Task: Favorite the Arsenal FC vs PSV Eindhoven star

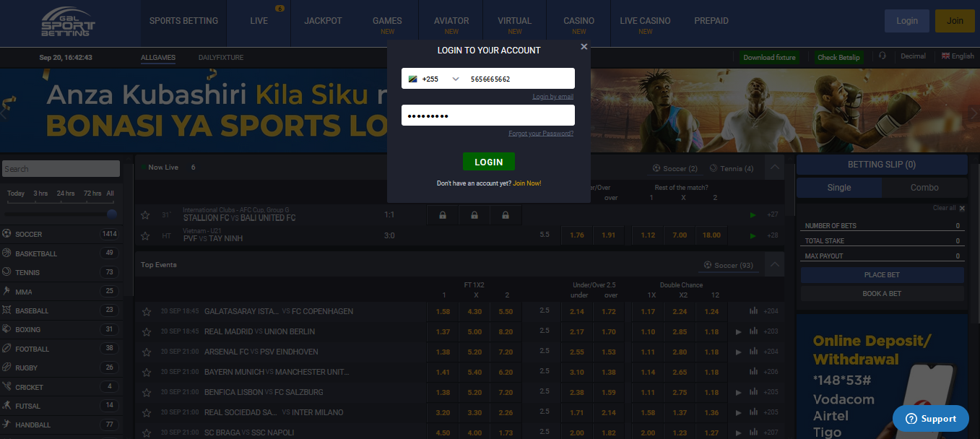Action: (147, 352)
